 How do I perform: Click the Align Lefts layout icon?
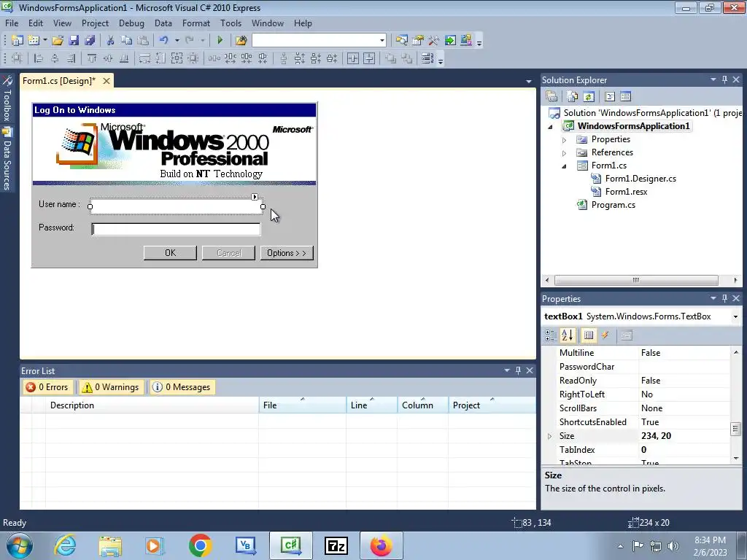pos(39,58)
